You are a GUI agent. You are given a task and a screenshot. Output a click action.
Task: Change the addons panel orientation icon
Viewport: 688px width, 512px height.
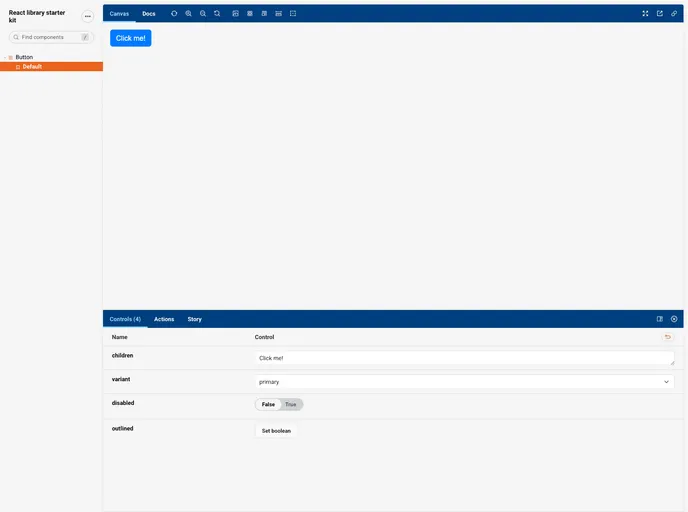click(x=660, y=319)
